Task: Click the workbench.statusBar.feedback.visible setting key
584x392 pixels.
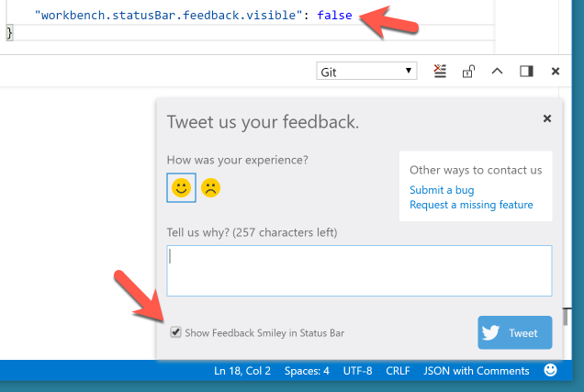Action: pos(168,16)
